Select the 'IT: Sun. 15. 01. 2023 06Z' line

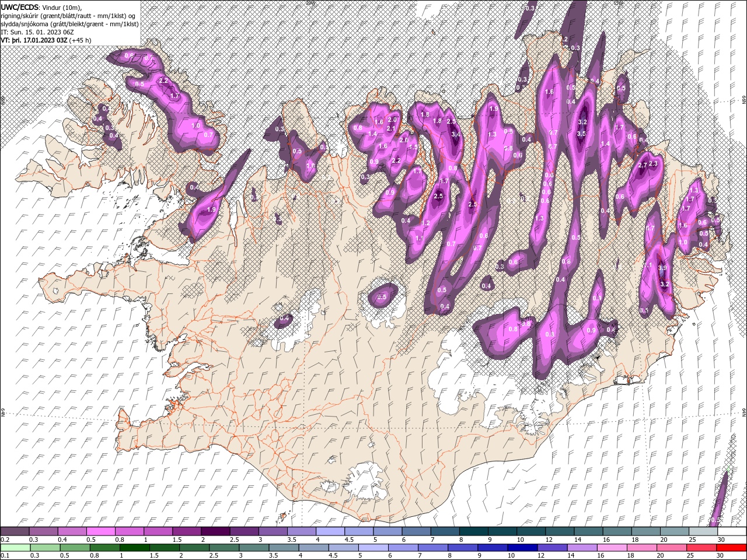37,32
